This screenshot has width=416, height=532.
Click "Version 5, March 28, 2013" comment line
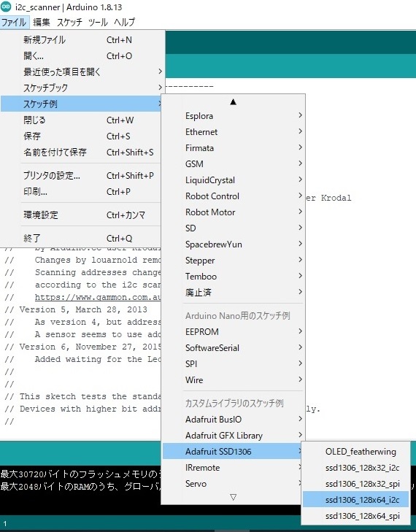83,309
